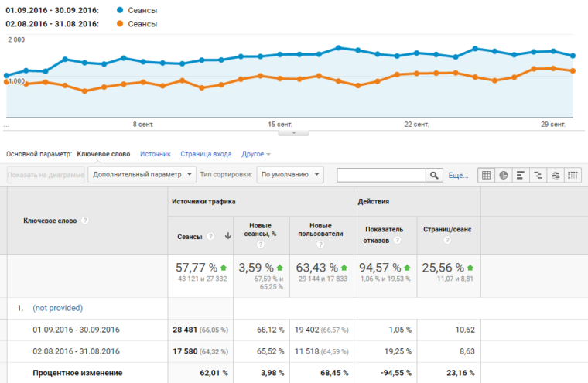
Task: Select the Страница входа primary dimension
Action: [206, 154]
